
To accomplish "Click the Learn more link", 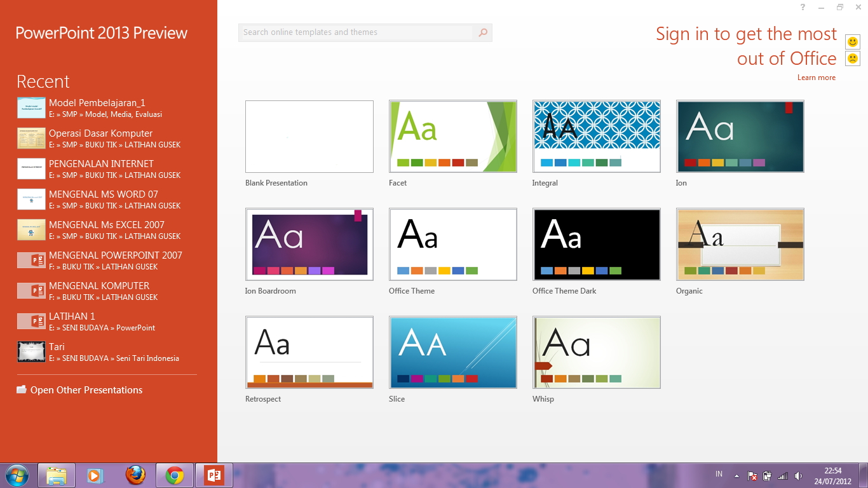I will [817, 77].
